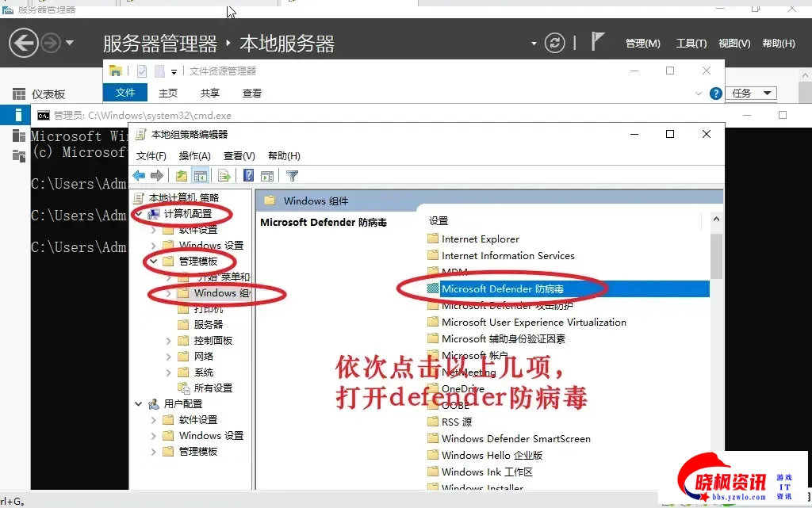Open breadcrumb dropdown arrow left of refresh
812x508 pixels.
534,44
